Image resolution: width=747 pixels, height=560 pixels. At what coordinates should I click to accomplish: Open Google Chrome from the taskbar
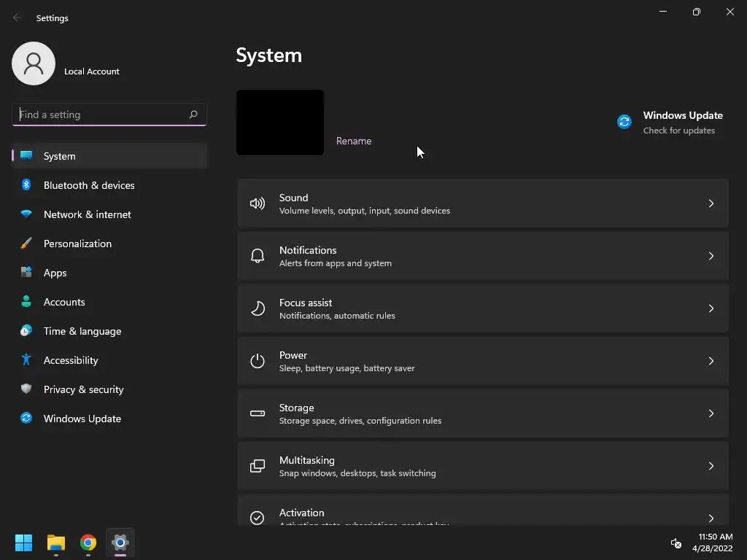tap(88, 542)
